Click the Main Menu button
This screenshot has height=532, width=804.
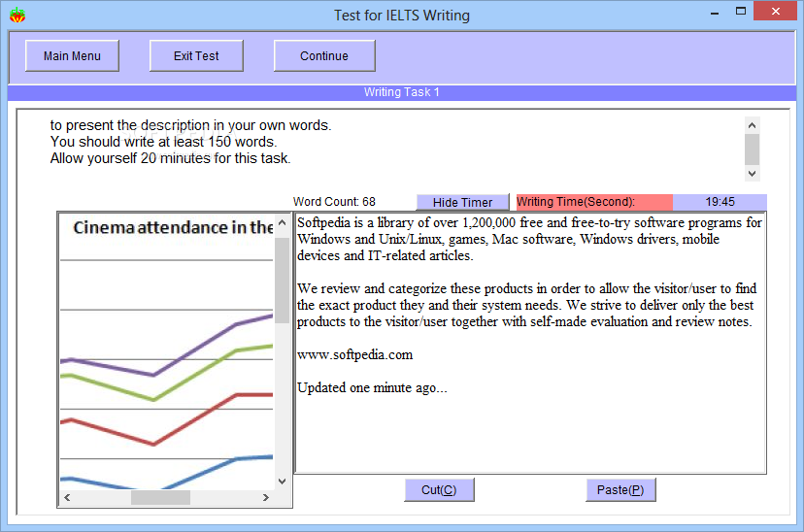(x=72, y=56)
